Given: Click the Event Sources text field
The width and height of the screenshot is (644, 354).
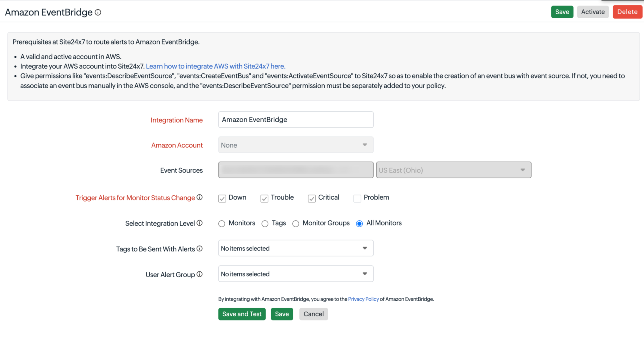Looking at the screenshot, I should [x=296, y=170].
